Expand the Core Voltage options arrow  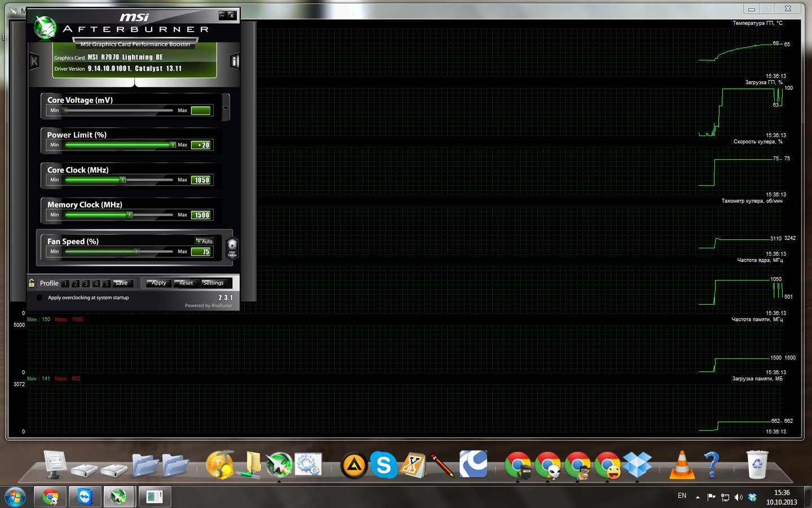[226, 107]
